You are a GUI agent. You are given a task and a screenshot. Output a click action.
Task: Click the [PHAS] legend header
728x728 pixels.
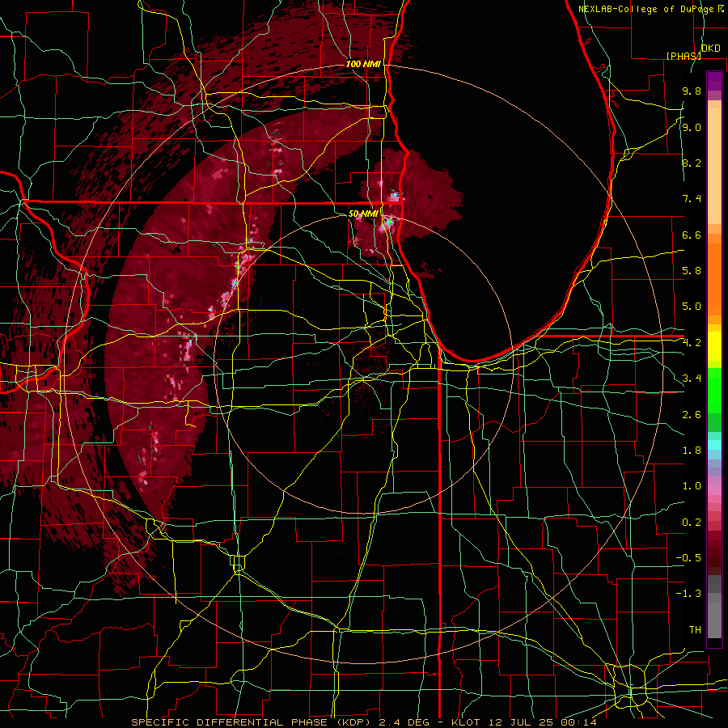point(684,56)
